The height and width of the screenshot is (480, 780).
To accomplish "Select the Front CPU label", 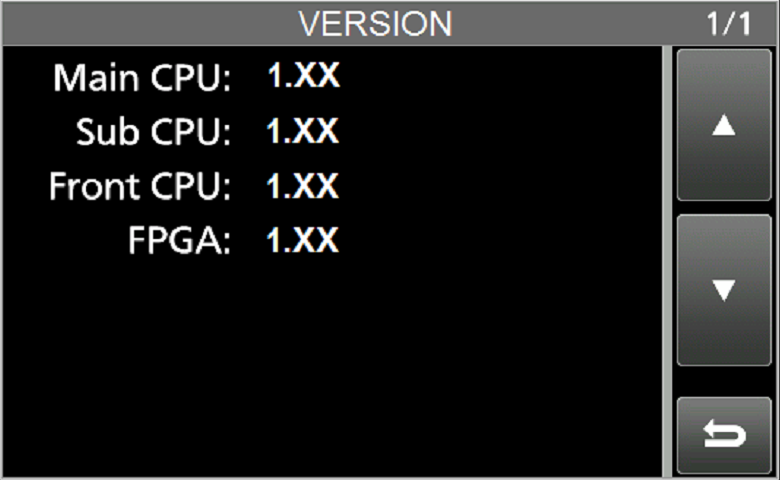I will pos(139,187).
